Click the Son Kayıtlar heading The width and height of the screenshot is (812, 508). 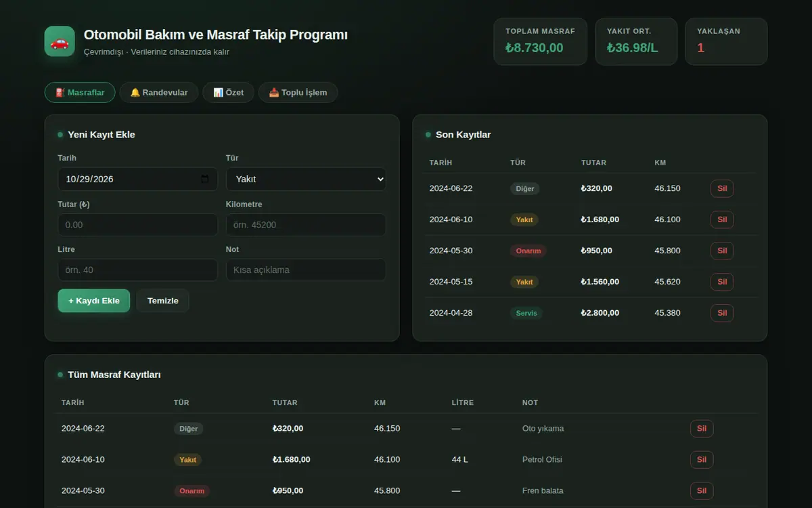pyautogui.click(x=464, y=135)
